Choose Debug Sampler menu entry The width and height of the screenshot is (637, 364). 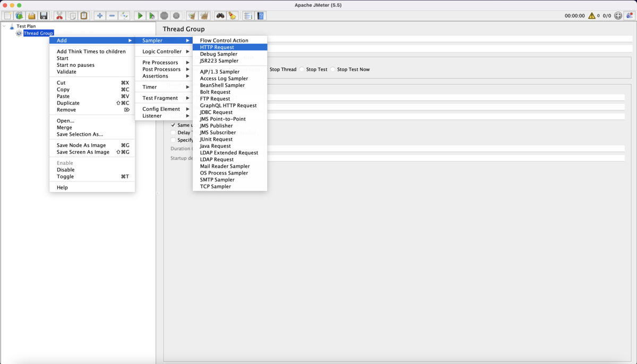(x=230, y=54)
